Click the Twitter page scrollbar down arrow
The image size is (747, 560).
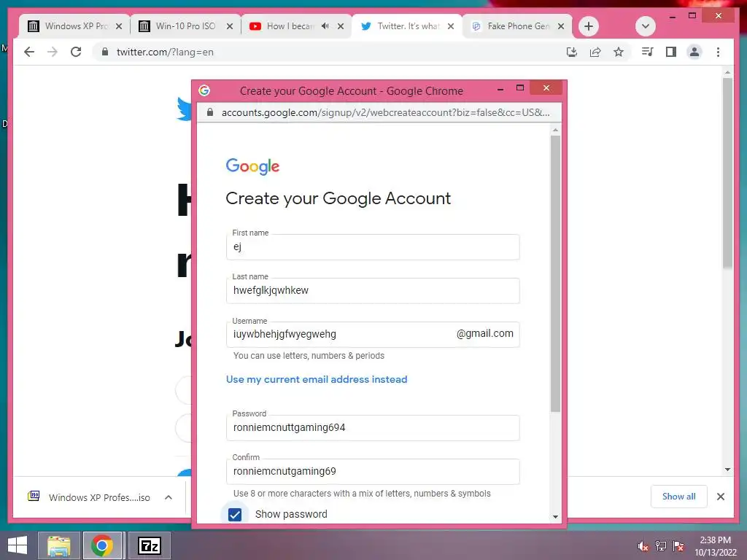[x=727, y=470]
